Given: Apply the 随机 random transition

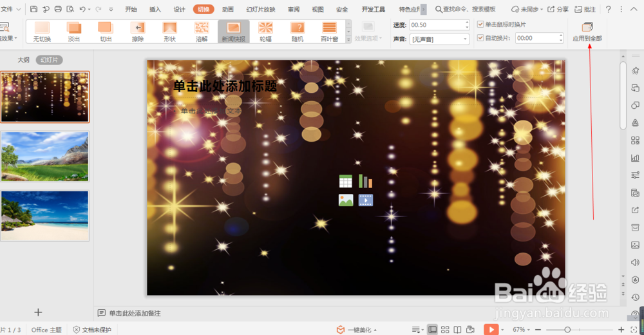Looking at the screenshot, I should 298,32.
